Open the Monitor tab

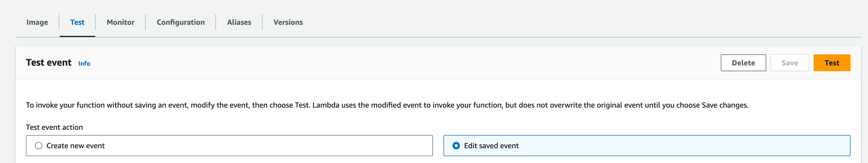tap(120, 22)
